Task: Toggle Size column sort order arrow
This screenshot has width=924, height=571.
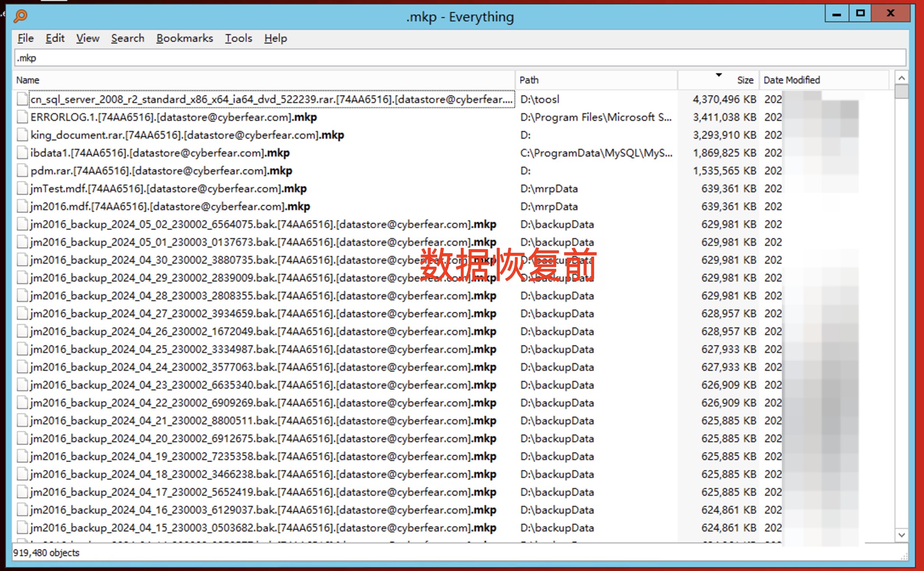Action: tap(719, 75)
